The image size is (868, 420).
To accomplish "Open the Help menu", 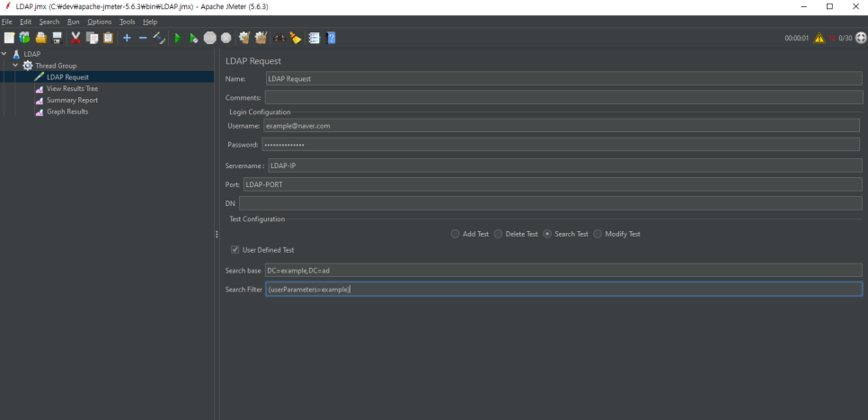I will pyautogui.click(x=149, y=22).
